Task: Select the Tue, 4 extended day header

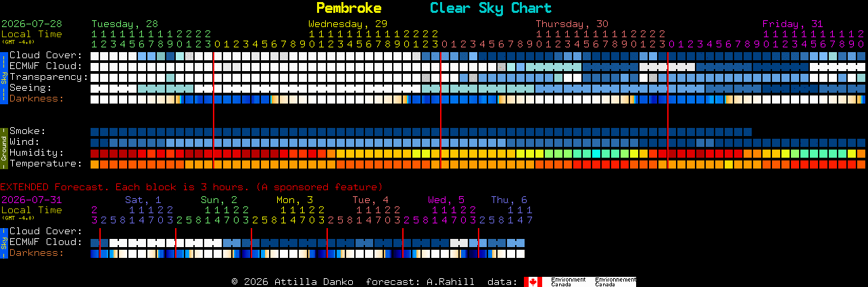Action: pyautogui.click(x=370, y=200)
